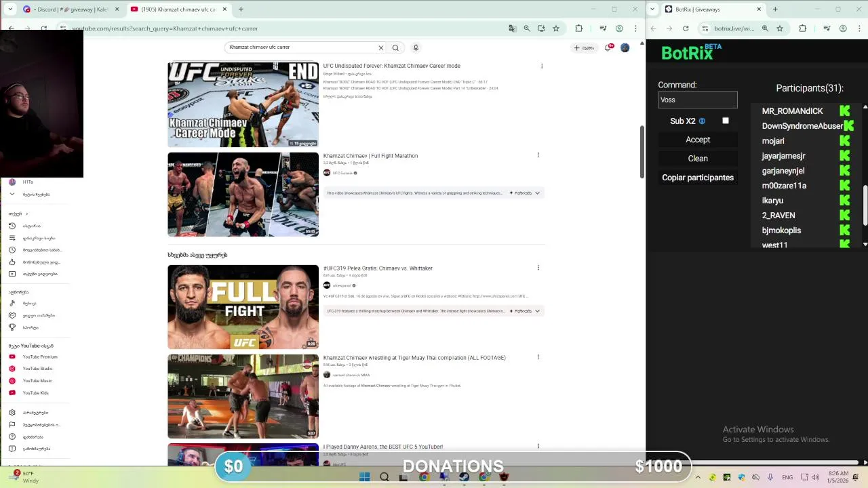
Task: Activate YouTube voice search microphone
Action: (x=416, y=47)
